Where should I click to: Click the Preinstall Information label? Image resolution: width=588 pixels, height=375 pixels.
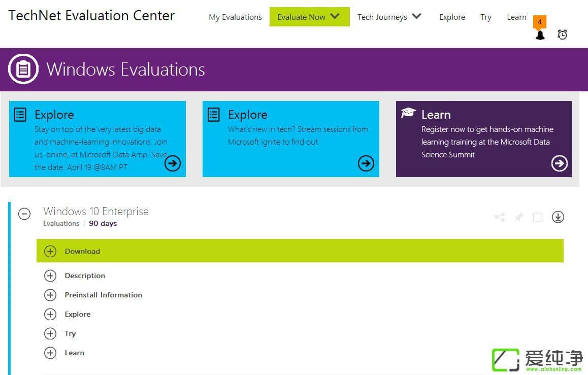(104, 295)
